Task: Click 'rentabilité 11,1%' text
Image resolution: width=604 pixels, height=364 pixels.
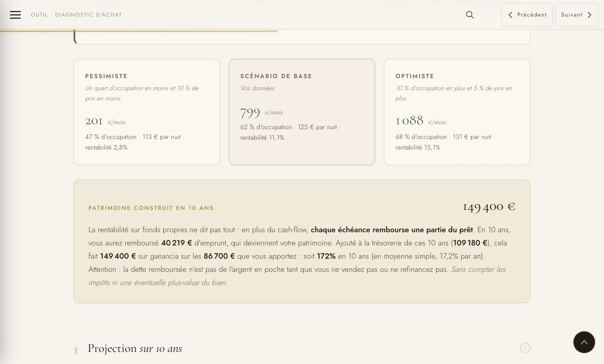Action: [x=262, y=138]
